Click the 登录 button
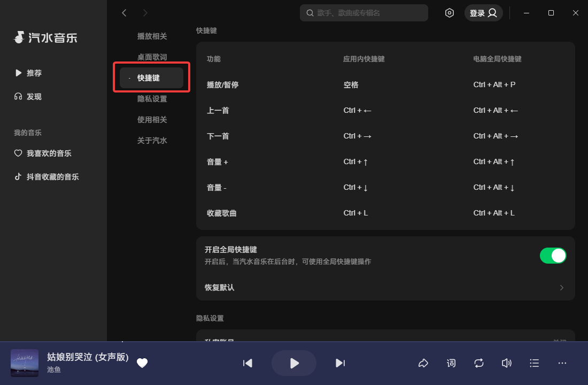 483,13
